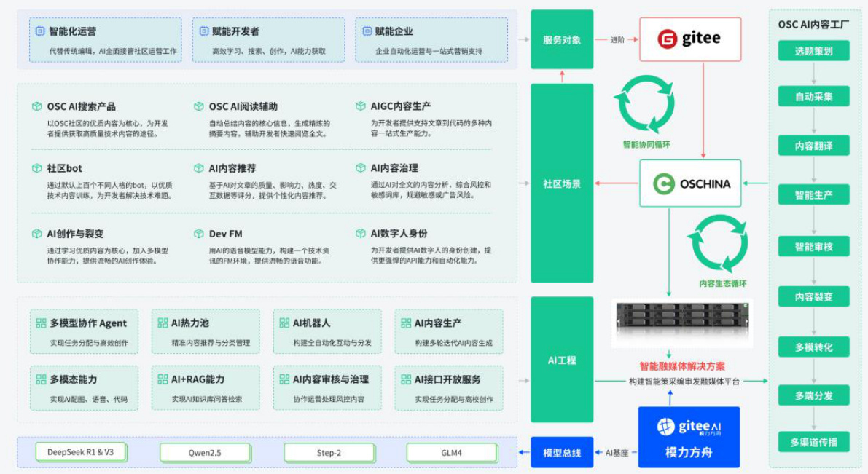The height and width of the screenshot is (474, 868).
Task: Click the 内容裂变 step button
Action: tap(814, 296)
